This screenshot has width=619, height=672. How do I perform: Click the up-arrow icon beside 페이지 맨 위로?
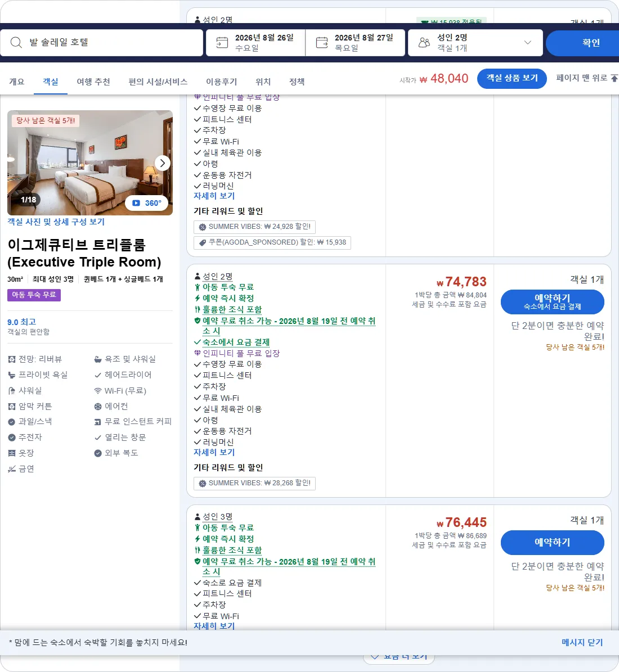pos(614,78)
